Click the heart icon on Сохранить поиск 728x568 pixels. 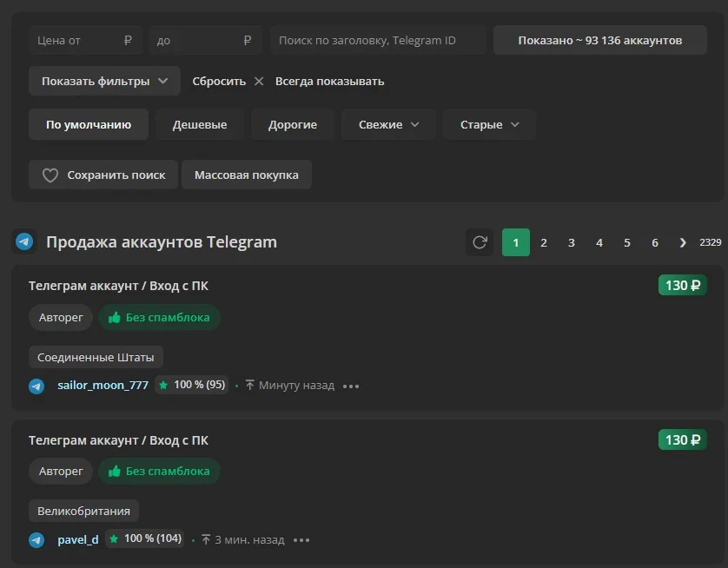coord(50,175)
